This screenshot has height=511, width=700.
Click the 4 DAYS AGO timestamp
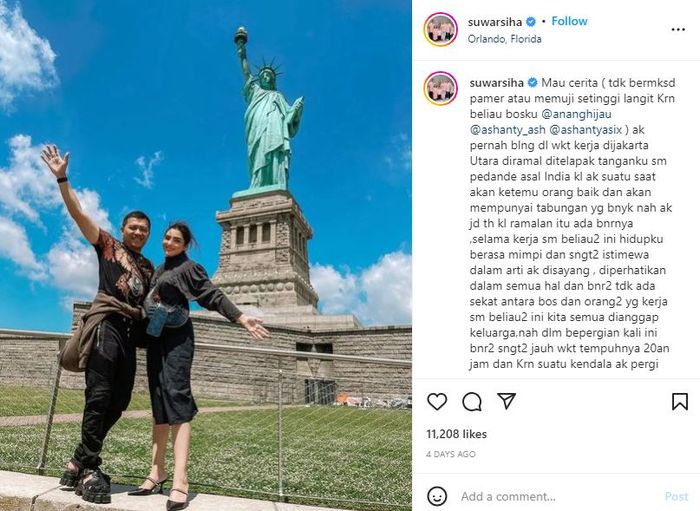click(x=450, y=454)
